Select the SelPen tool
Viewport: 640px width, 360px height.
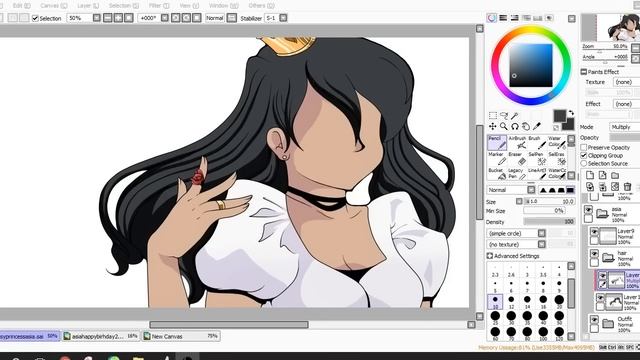537,159
